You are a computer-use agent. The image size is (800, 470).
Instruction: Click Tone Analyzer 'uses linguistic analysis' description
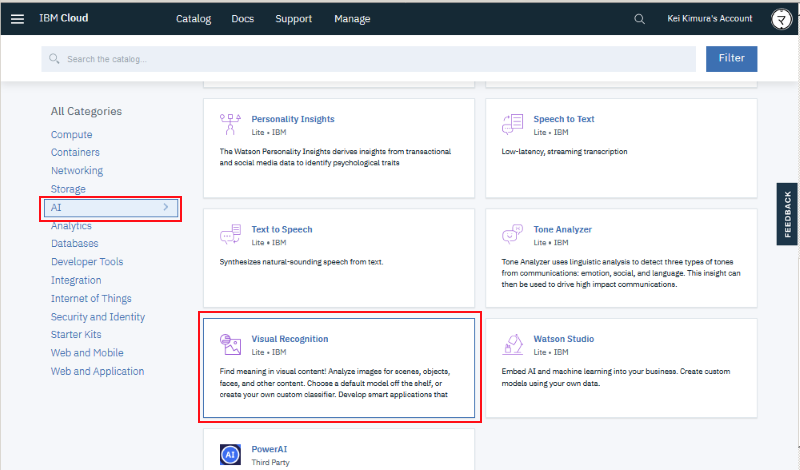coord(620,273)
